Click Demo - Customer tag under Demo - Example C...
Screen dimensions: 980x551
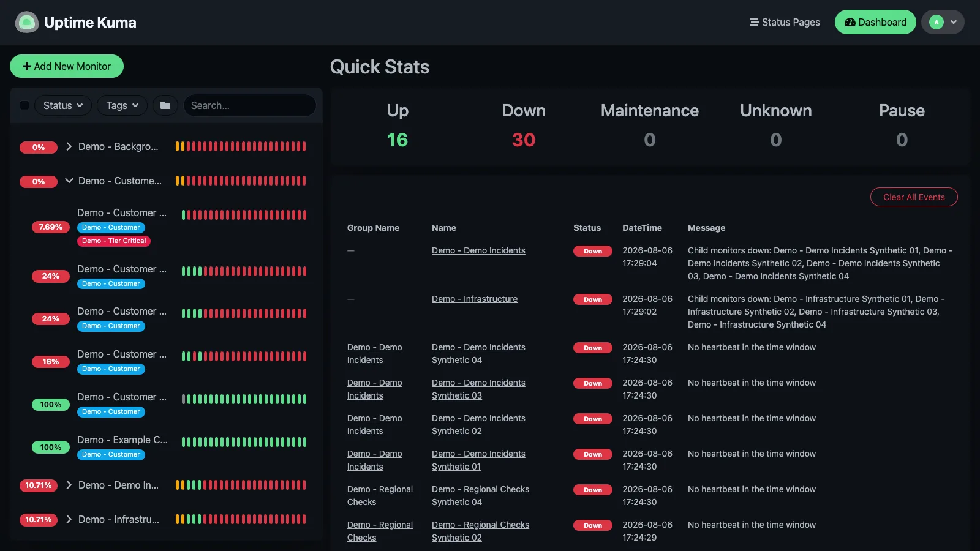pos(111,454)
